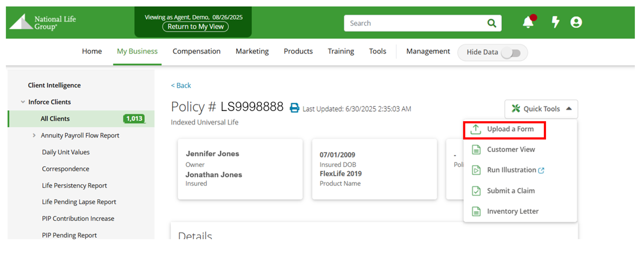Screen dimensions: 644x265
Task: Select Submit a Claim option
Action: point(511,191)
